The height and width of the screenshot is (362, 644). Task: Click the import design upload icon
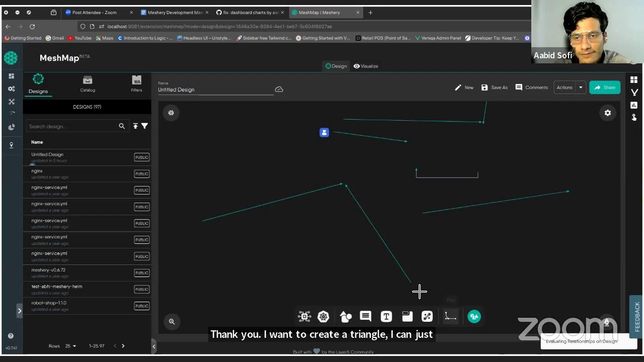coord(135,126)
